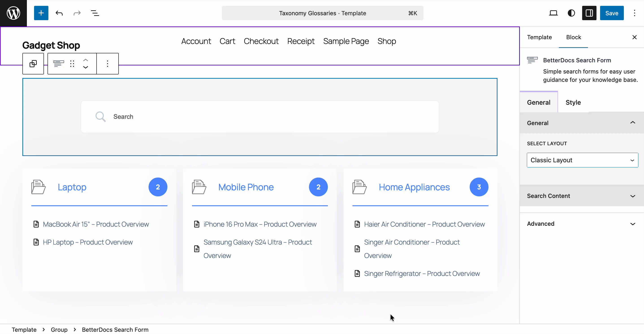The image size is (644, 334).
Task: Redo the last change
Action: 76,13
